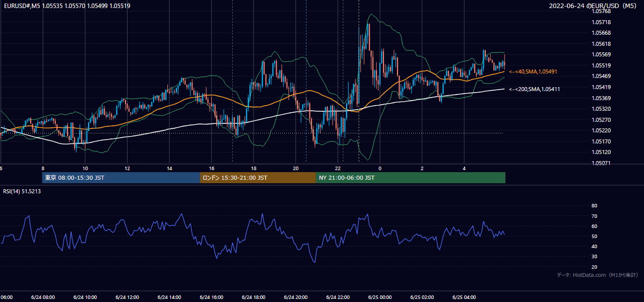Click the hour tick 18 under the chart
644x302 pixels.
253,168
